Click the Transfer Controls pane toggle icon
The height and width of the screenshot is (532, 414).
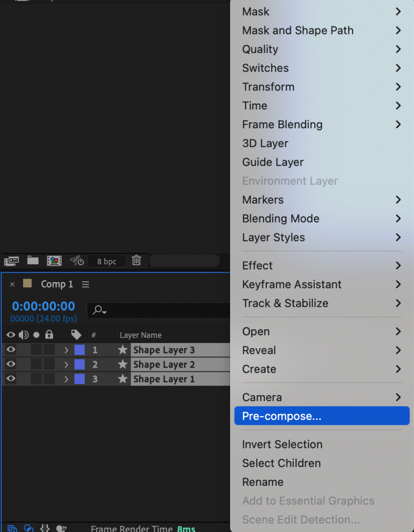click(29, 529)
